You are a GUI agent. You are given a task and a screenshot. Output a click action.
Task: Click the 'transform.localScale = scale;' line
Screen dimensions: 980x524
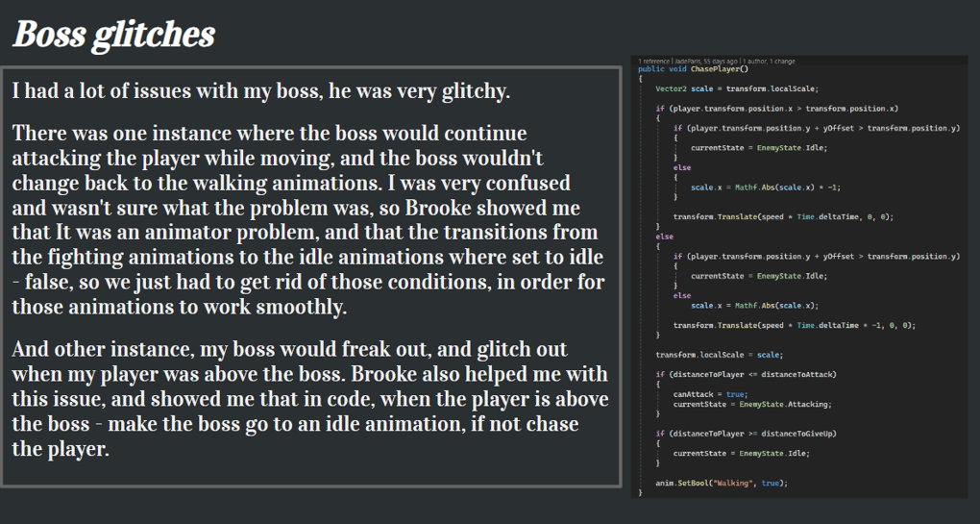pos(719,355)
